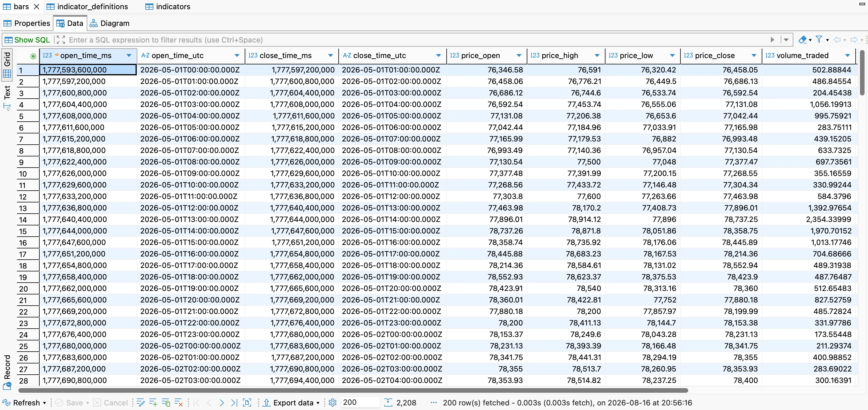Open the open_time_ms column dropdown

[x=129, y=55]
